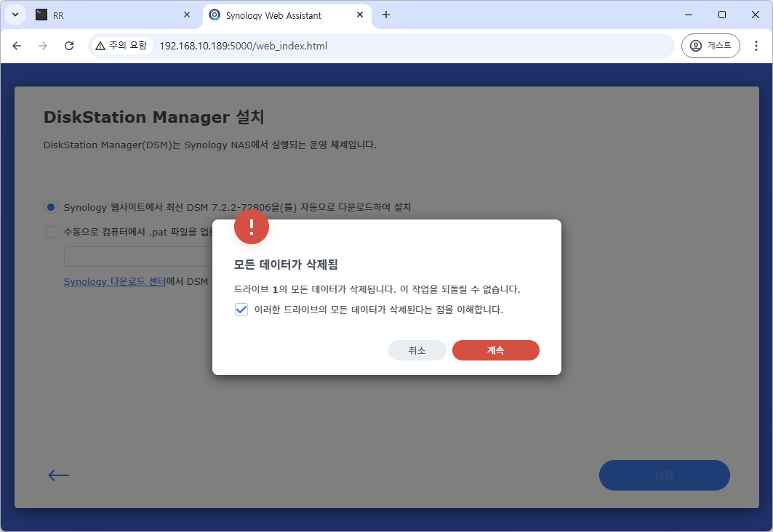The height and width of the screenshot is (532, 773).
Task: Reload the current page
Action: coord(69,46)
